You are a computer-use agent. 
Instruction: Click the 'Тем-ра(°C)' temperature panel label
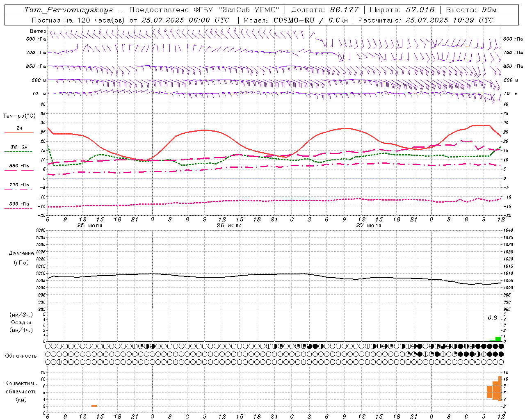pos(19,116)
